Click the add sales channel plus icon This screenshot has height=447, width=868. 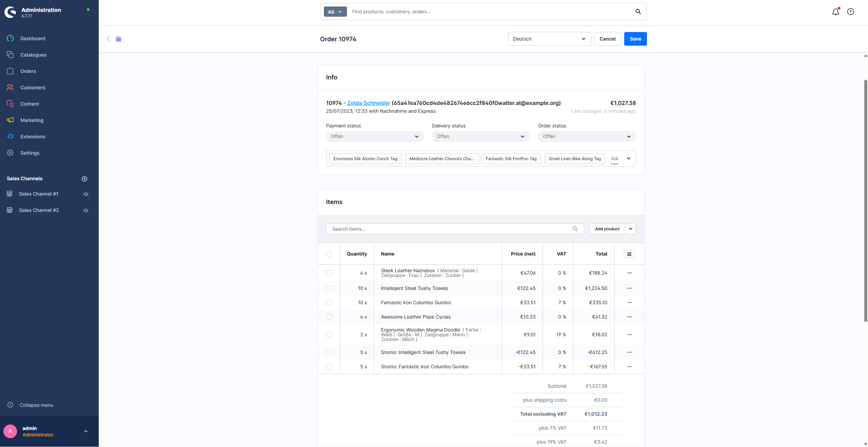tap(84, 179)
